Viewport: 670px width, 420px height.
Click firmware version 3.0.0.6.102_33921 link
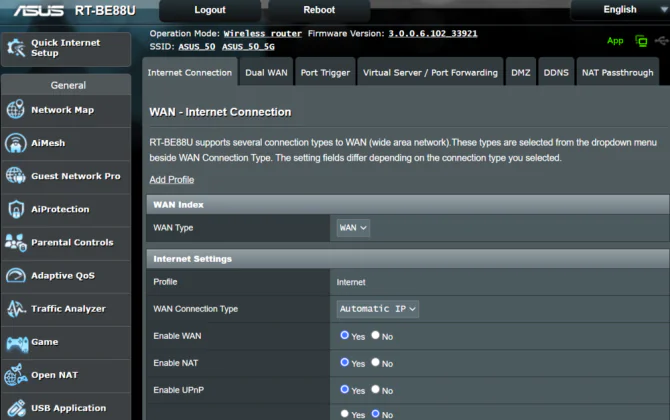point(432,33)
